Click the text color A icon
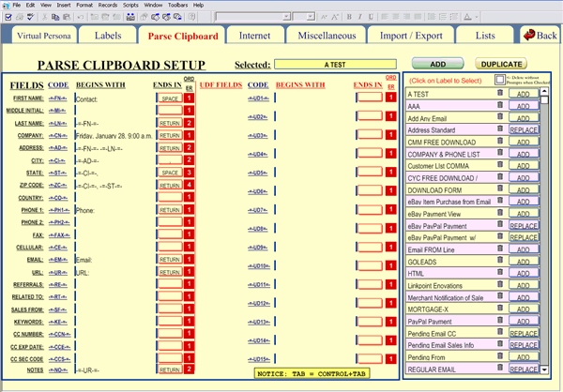Image resolution: width=563 pixels, height=392 pixels. tap(467, 17)
